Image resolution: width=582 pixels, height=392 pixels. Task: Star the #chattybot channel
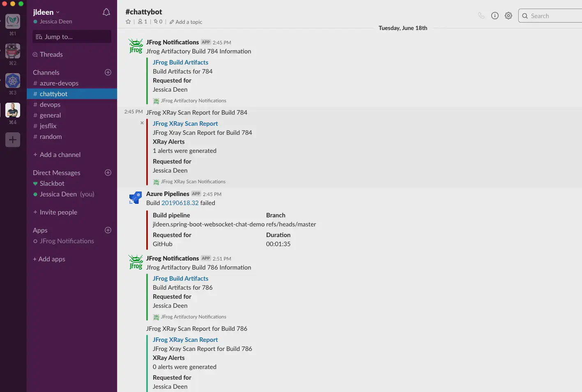tap(128, 21)
